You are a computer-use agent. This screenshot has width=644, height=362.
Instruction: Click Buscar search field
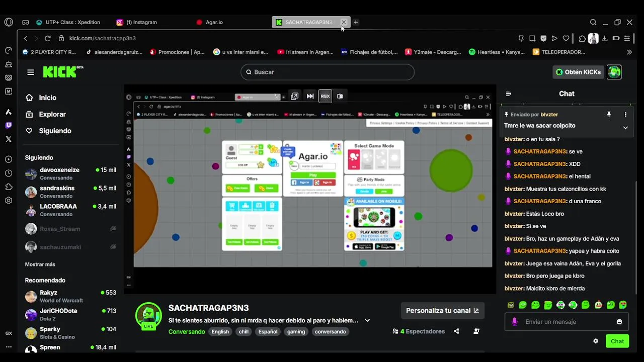(x=328, y=72)
